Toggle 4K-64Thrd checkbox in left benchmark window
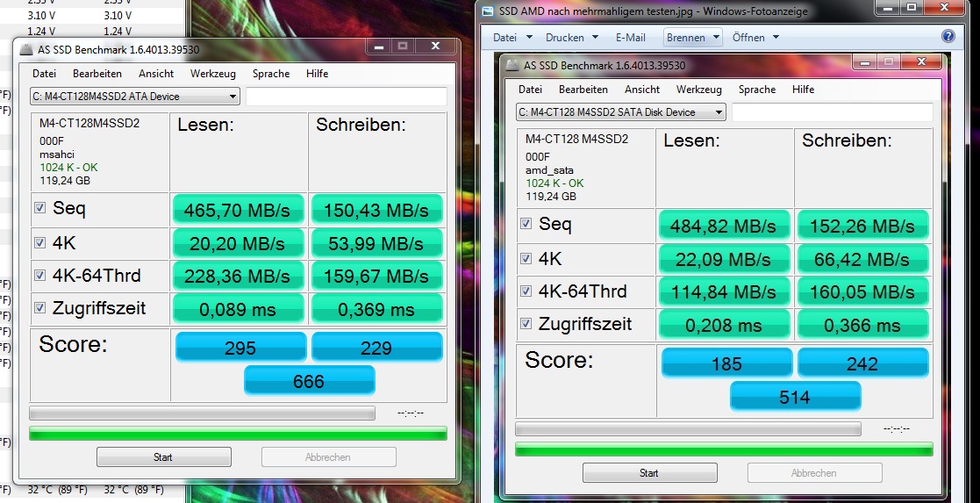The width and height of the screenshot is (980, 503). point(39,276)
